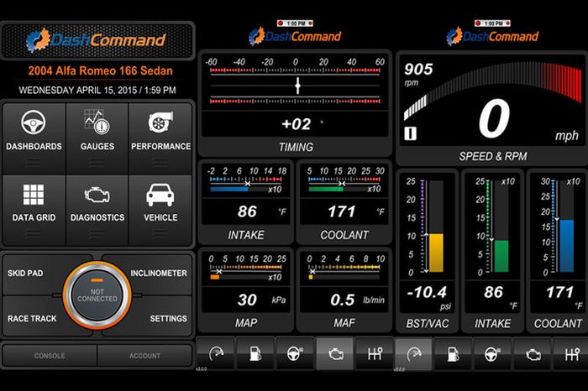Viewport: 588px width, 391px height.
Task: Click the MAP label
Action: (x=246, y=323)
